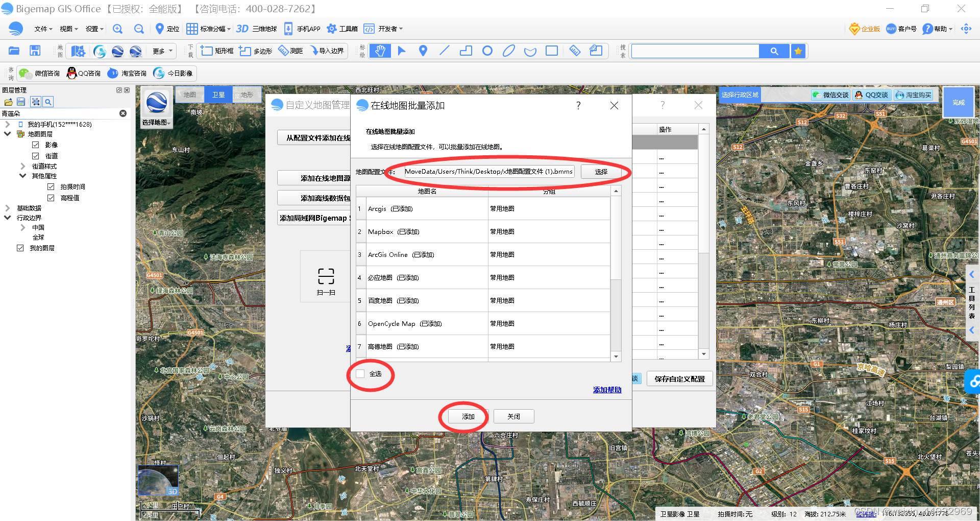Check the 全选 select-all checkbox
The height and width of the screenshot is (521, 980).
coord(360,374)
